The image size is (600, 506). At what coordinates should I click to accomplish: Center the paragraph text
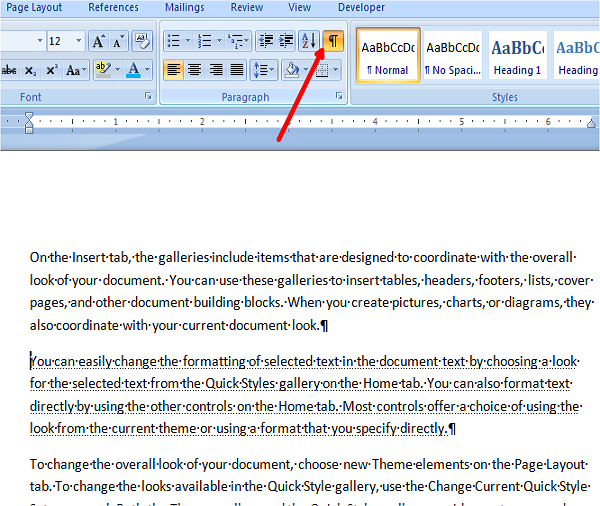195,70
